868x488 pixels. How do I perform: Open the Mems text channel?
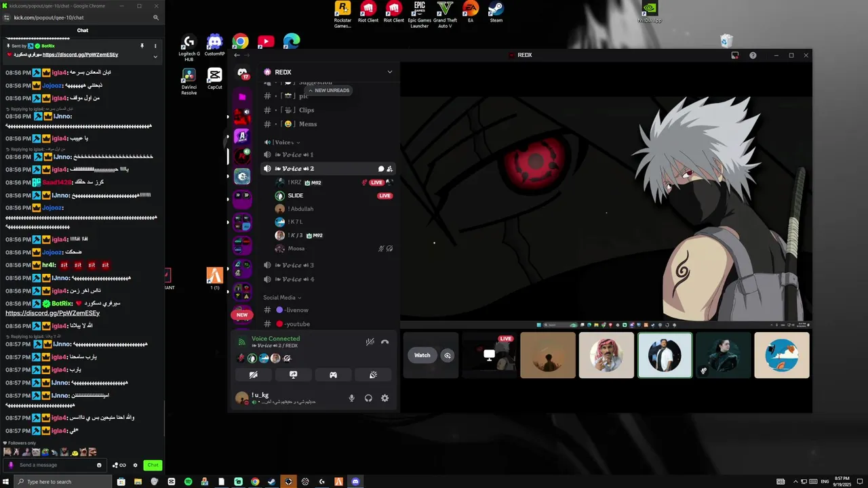pyautogui.click(x=329, y=124)
